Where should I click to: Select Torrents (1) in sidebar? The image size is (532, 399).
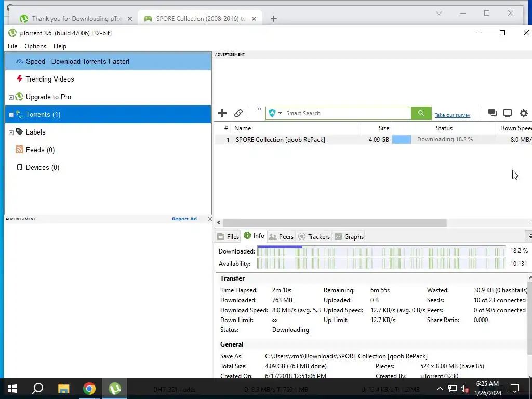coord(108,114)
